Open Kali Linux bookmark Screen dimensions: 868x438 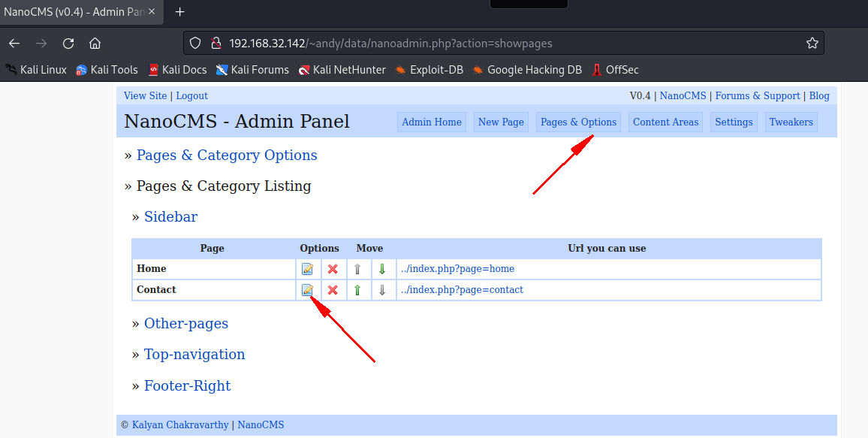pyautogui.click(x=36, y=70)
